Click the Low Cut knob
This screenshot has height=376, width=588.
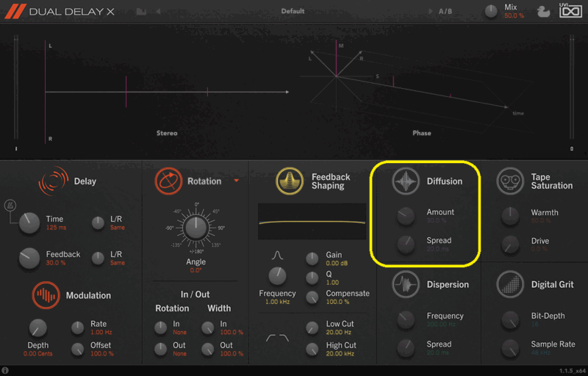click(x=312, y=328)
